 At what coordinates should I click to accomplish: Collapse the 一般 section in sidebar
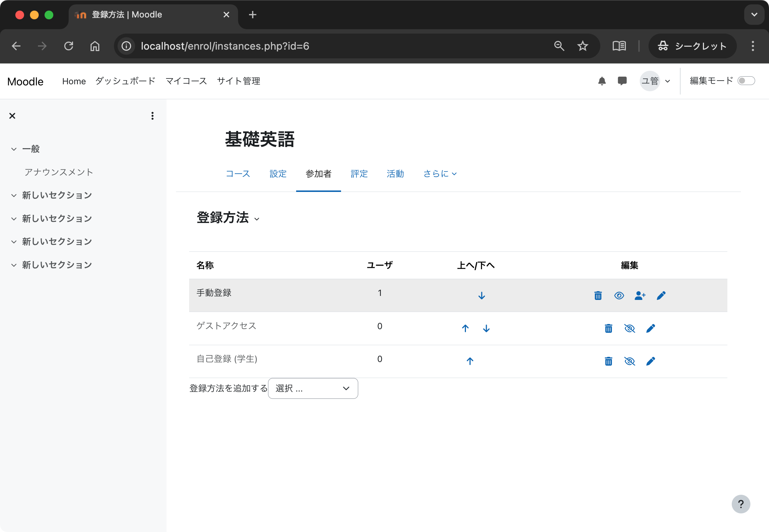pos(14,149)
